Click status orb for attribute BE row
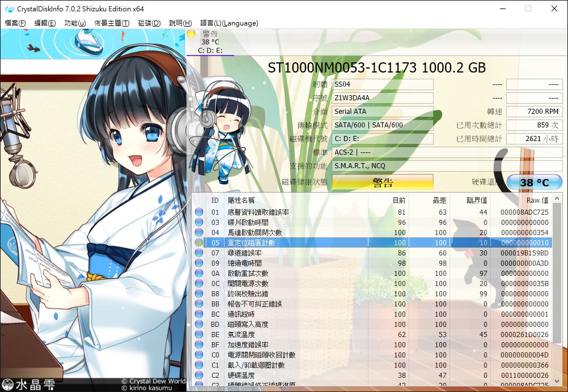568x392 pixels. point(199,334)
